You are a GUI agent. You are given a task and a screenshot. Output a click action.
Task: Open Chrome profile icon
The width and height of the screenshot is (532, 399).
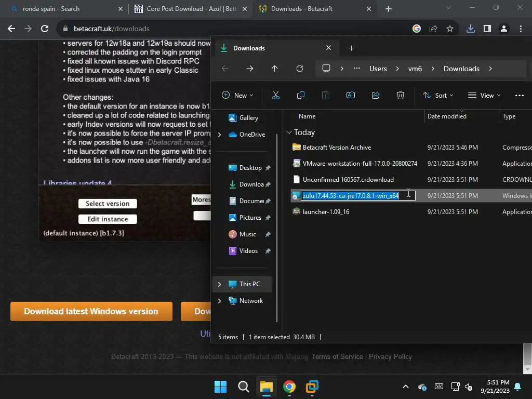click(504, 29)
